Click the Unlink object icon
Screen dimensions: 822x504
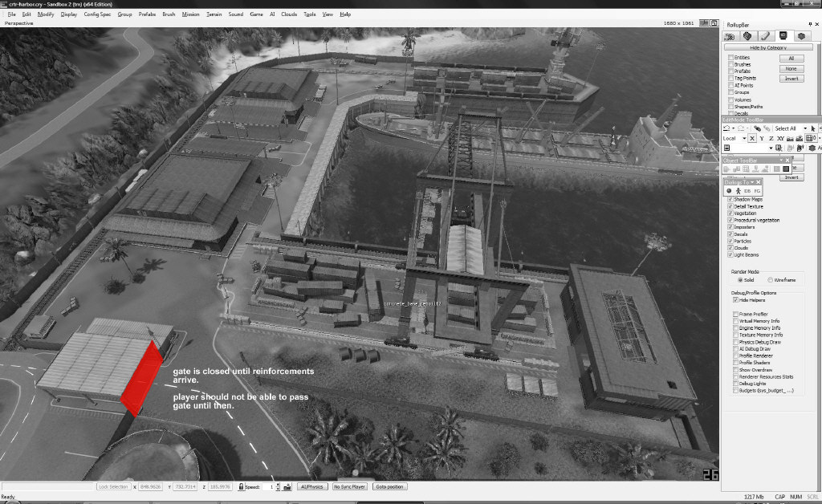[x=767, y=128]
